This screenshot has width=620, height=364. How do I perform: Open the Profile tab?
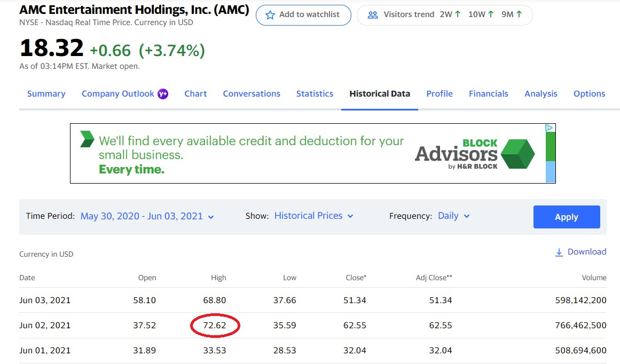440,93
